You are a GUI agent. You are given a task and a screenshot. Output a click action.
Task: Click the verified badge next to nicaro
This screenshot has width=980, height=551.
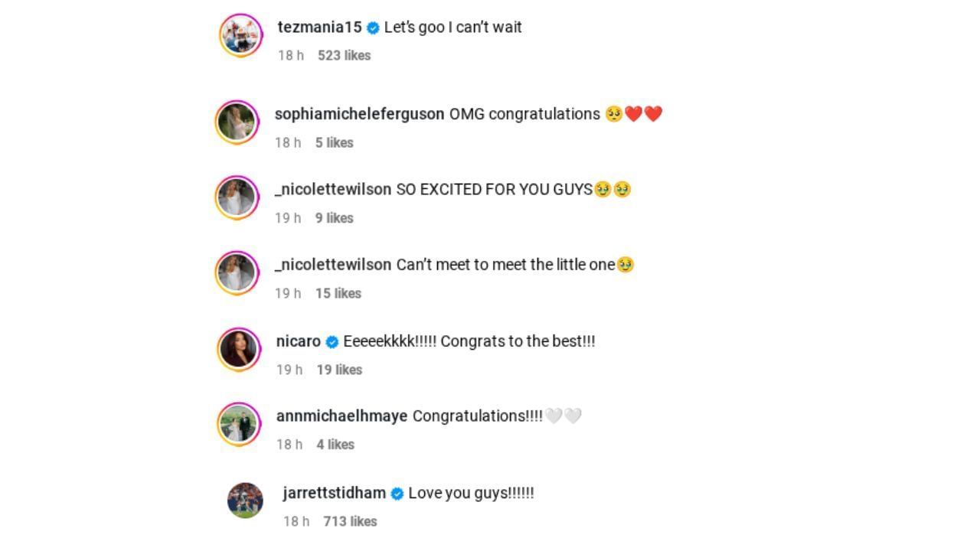click(x=332, y=342)
